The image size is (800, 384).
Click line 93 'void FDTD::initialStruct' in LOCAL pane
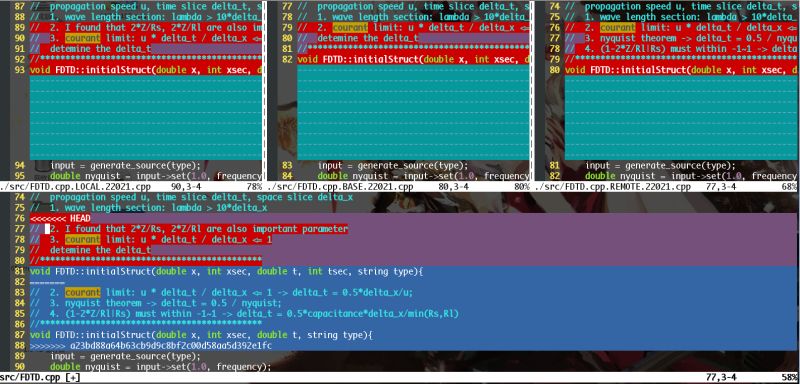click(x=146, y=70)
